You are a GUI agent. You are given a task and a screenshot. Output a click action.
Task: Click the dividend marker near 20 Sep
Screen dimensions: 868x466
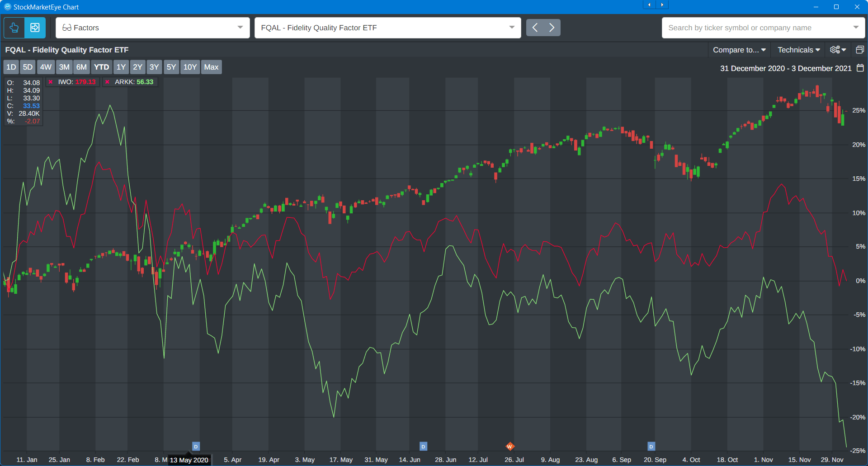(651, 446)
